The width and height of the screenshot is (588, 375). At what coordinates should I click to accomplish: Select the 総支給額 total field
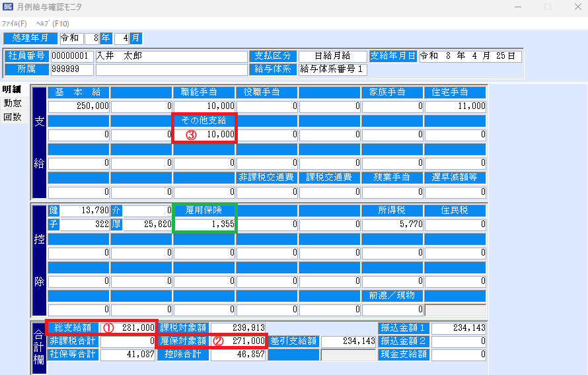click(129, 327)
